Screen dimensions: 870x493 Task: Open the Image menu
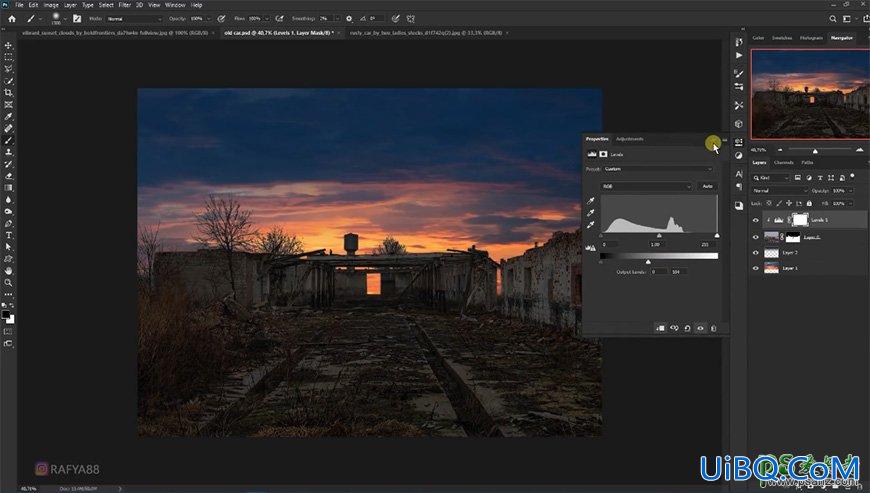(50, 5)
